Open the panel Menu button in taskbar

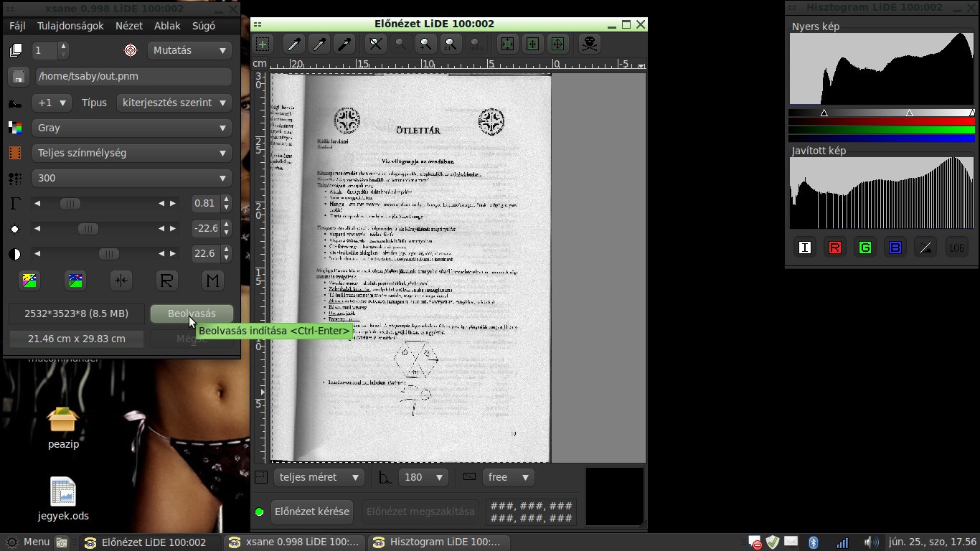pos(28,542)
